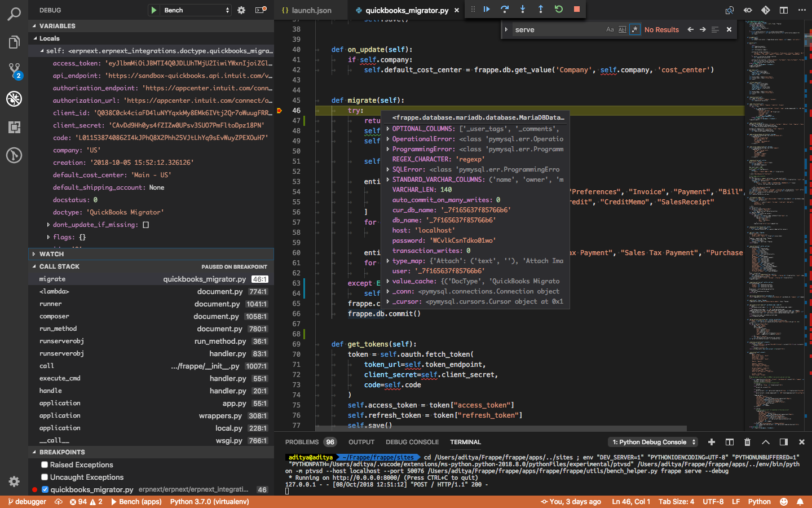Select the TERMINAL panel tab
The height and width of the screenshot is (508, 812).
[465, 442]
